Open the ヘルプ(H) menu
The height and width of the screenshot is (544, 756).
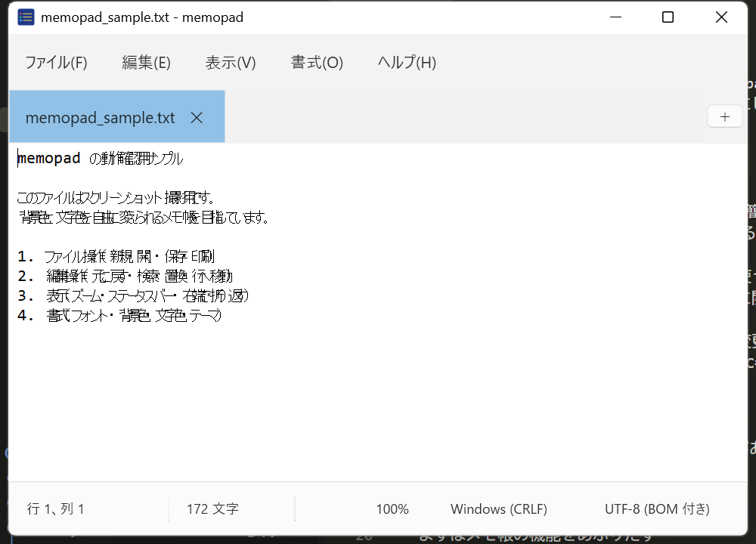407,63
